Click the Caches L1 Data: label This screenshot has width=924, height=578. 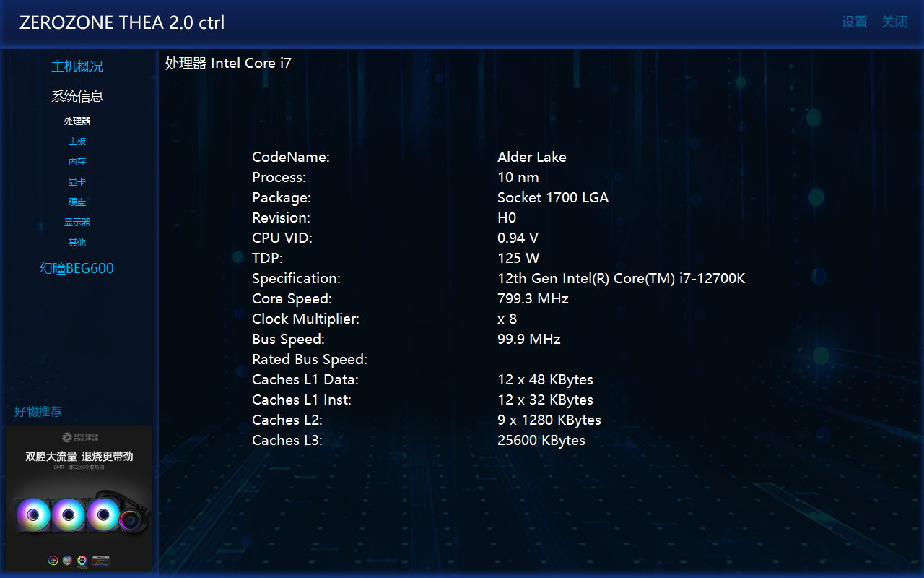point(305,379)
